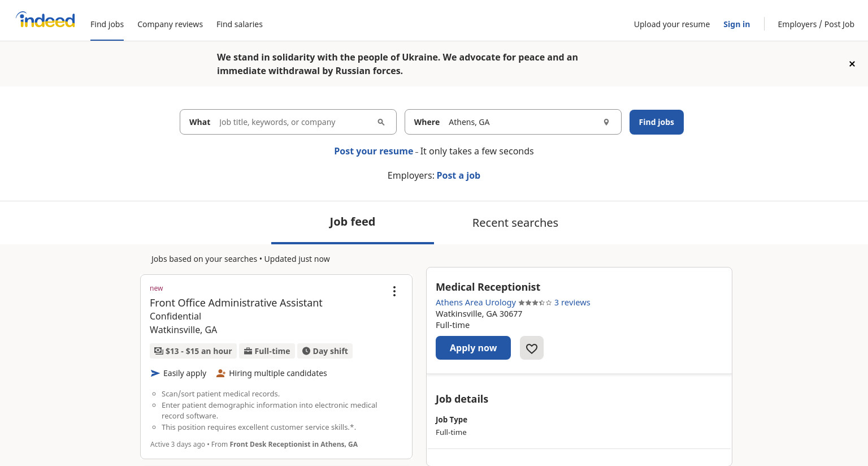Switch to Recent searches tab
Viewport: 868px width, 466px height.
[515, 223]
